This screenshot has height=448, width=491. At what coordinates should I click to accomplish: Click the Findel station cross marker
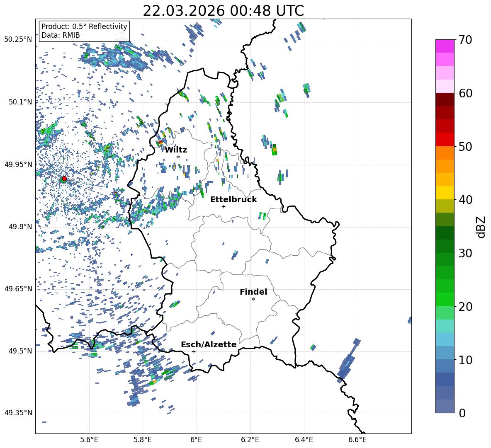coord(253,299)
